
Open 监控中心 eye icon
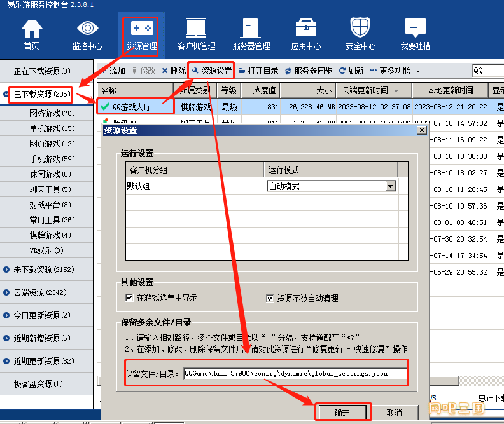[x=87, y=34]
